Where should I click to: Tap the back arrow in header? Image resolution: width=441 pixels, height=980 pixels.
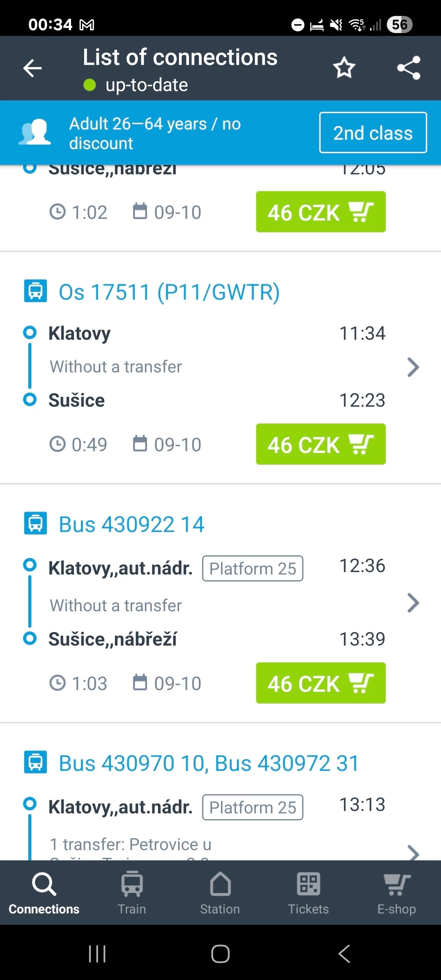pos(33,68)
